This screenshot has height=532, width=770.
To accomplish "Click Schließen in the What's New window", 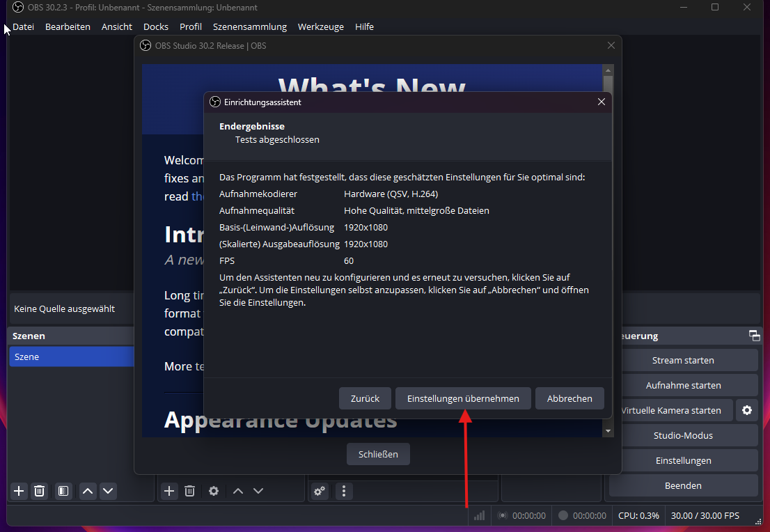I will point(378,455).
